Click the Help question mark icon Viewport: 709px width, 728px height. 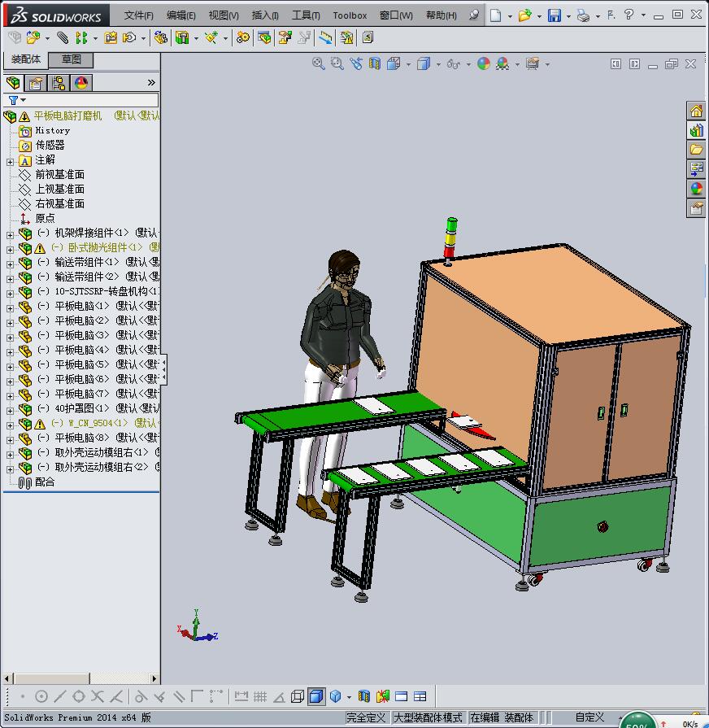point(629,15)
